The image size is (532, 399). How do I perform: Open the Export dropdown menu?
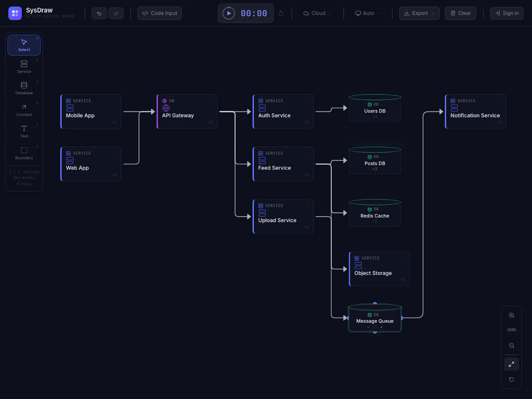click(x=419, y=13)
